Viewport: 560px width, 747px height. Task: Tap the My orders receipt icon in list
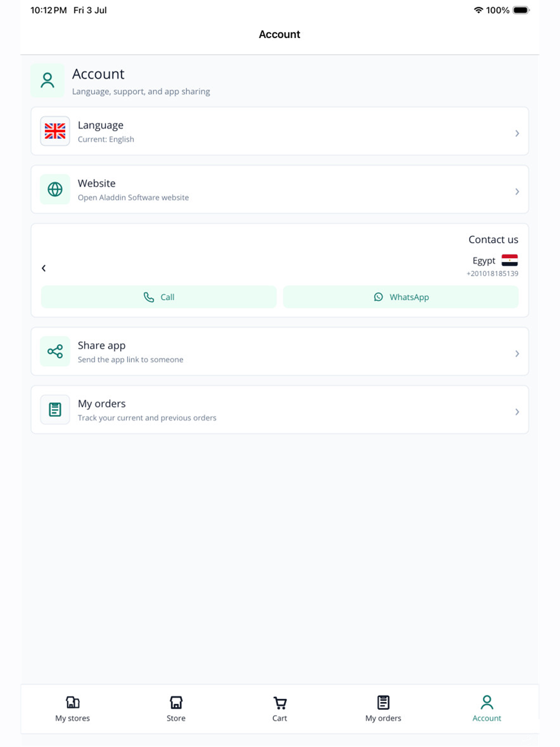(x=55, y=410)
